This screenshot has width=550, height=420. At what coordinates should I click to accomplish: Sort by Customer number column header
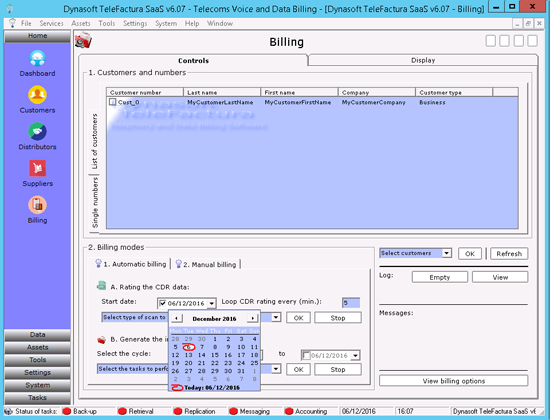145,92
